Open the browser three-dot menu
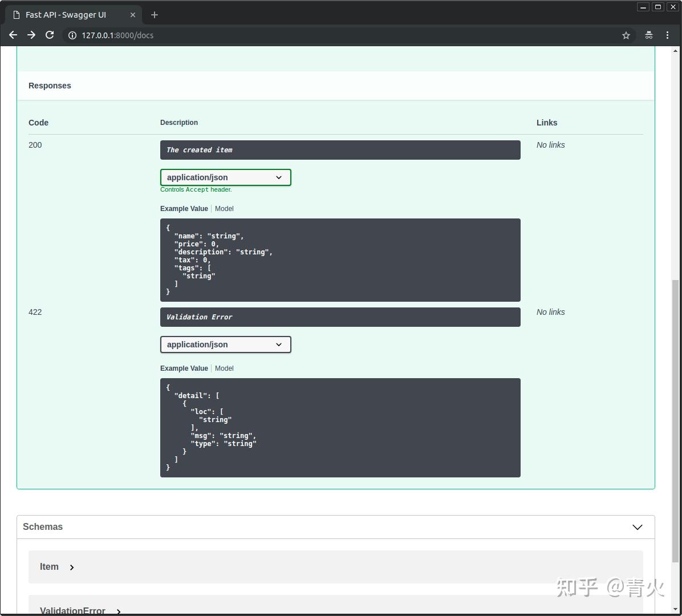 point(667,35)
